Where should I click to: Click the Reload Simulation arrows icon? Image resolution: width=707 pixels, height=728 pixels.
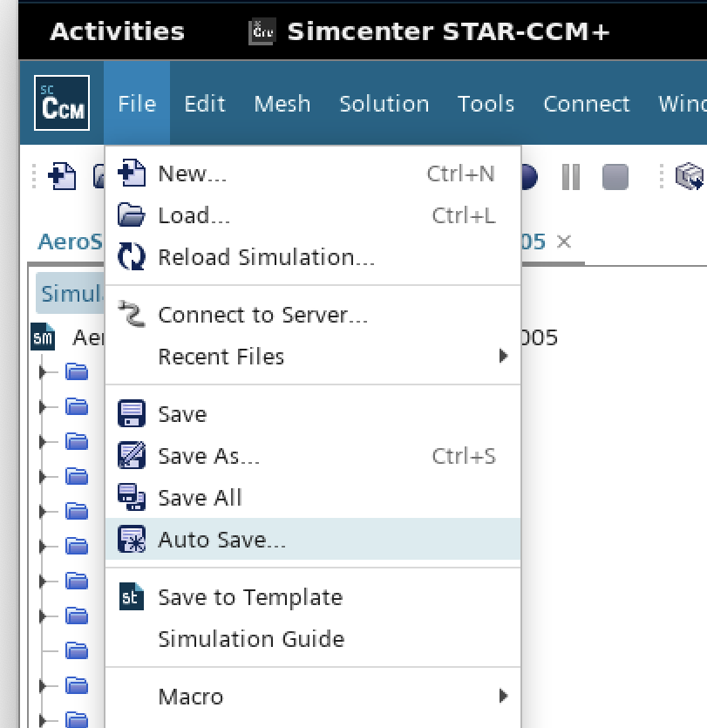point(132,256)
